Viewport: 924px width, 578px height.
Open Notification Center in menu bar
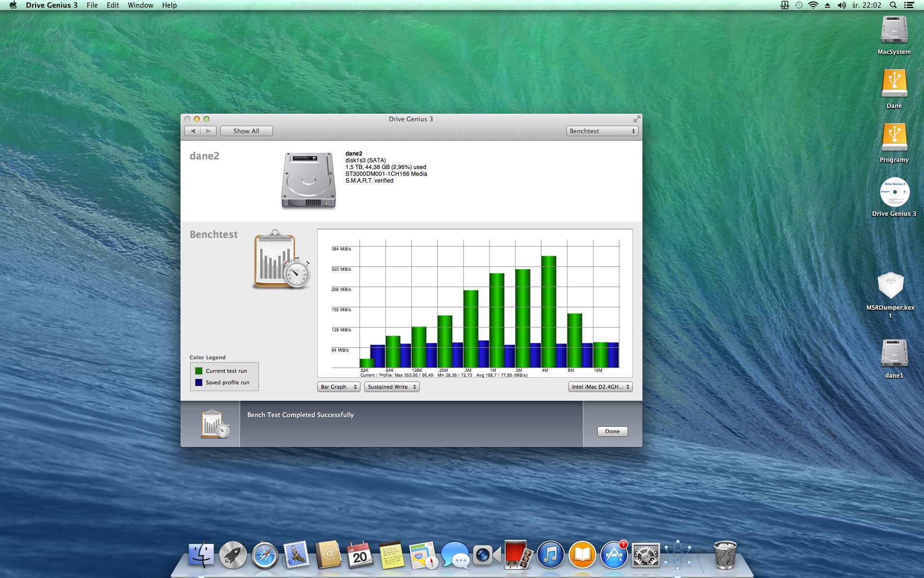[x=909, y=5]
